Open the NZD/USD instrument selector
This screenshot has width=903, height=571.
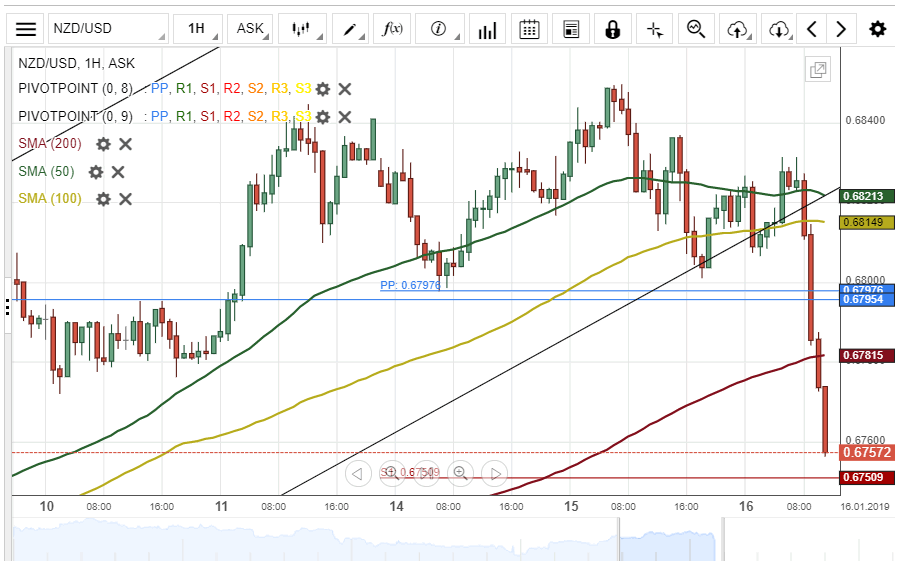[108, 29]
